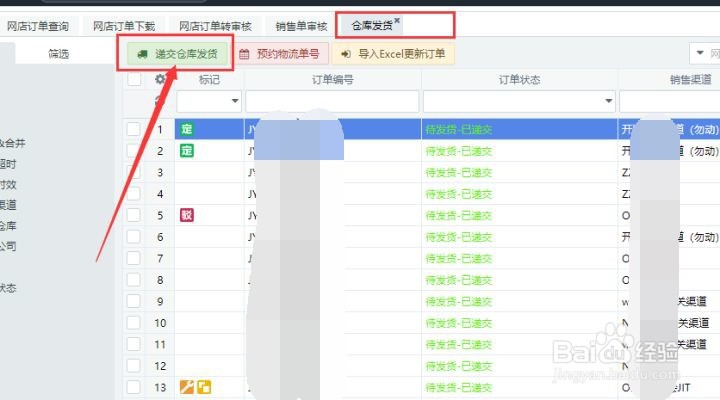
Task: Sort by the 销售渠道 column header
Action: (x=690, y=79)
